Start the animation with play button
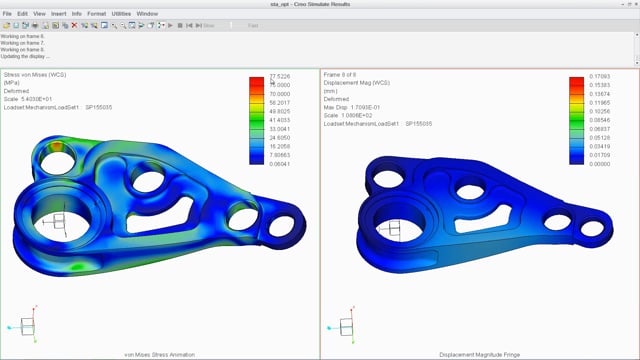 pyautogui.click(x=170, y=25)
